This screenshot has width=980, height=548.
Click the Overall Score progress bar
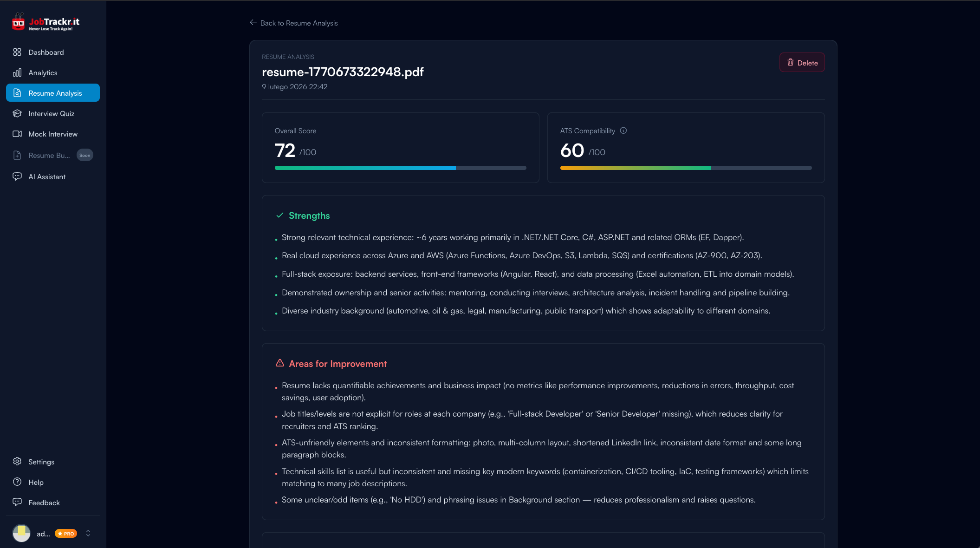point(400,168)
